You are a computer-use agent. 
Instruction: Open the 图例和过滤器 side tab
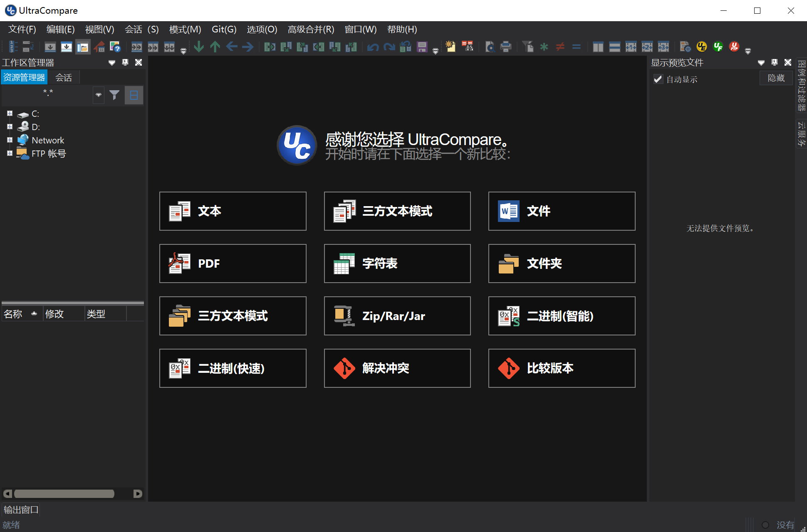801,86
